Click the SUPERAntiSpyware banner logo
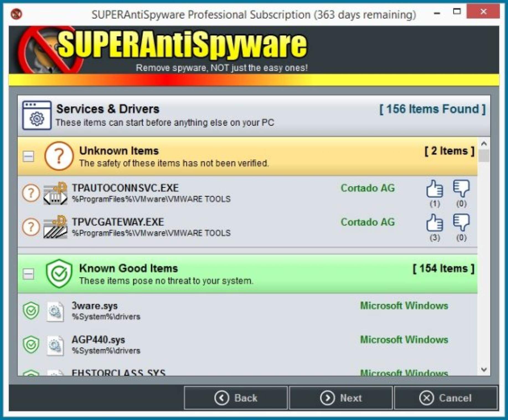This screenshot has height=420, width=508. tap(163, 50)
